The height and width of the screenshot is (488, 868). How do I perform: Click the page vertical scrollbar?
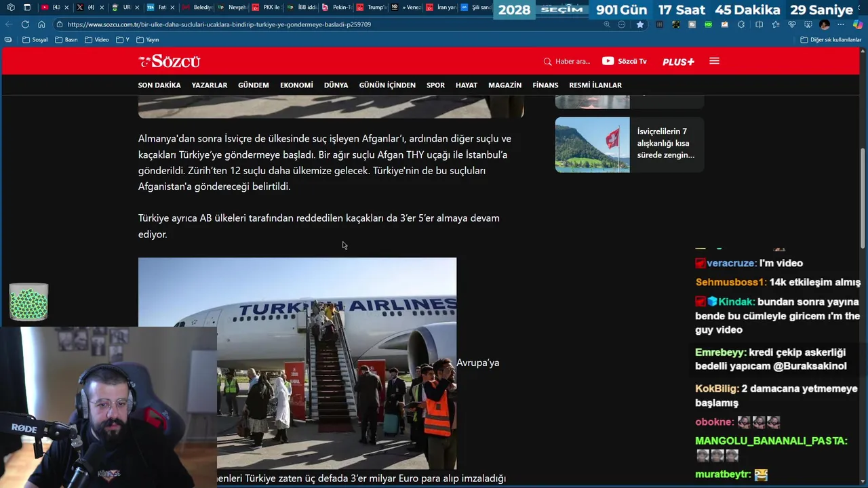pyautogui.click(x=863, y=197)
